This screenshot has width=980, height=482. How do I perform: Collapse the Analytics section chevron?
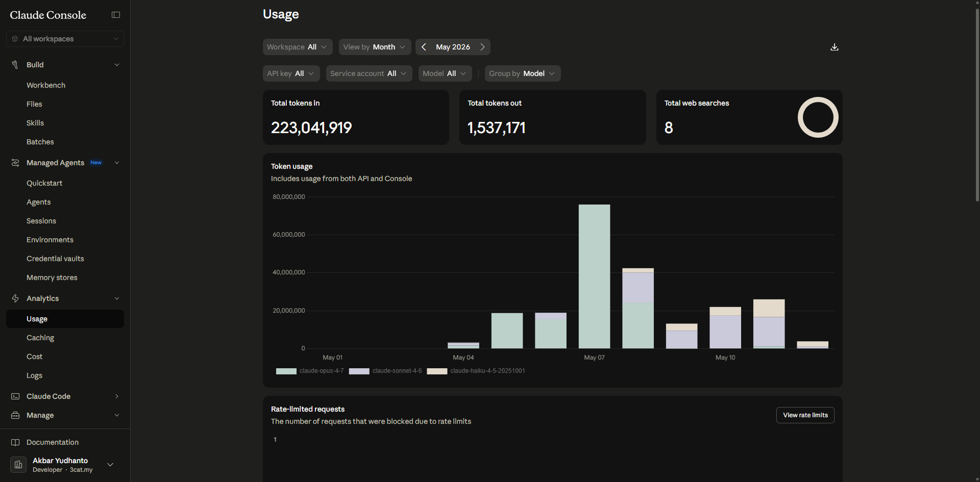click(x=117, y=298)
